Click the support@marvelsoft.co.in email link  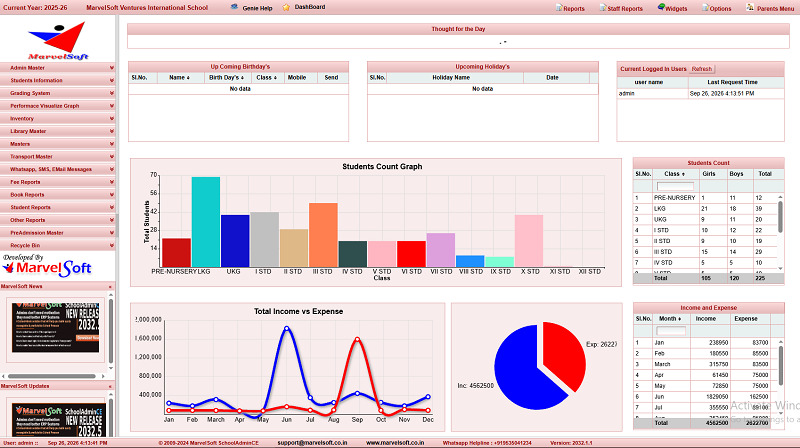coord(312,443)
